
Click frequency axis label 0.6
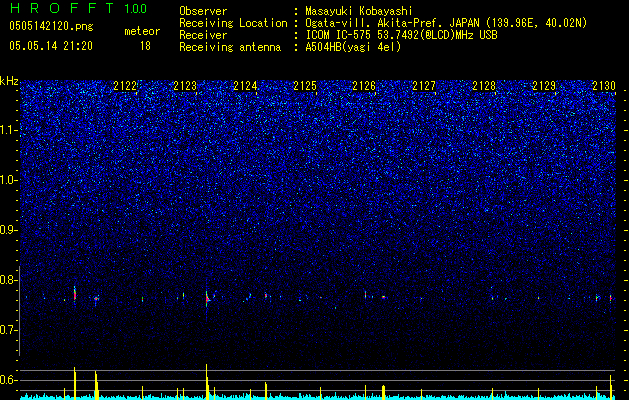click(x=8, y=380)
